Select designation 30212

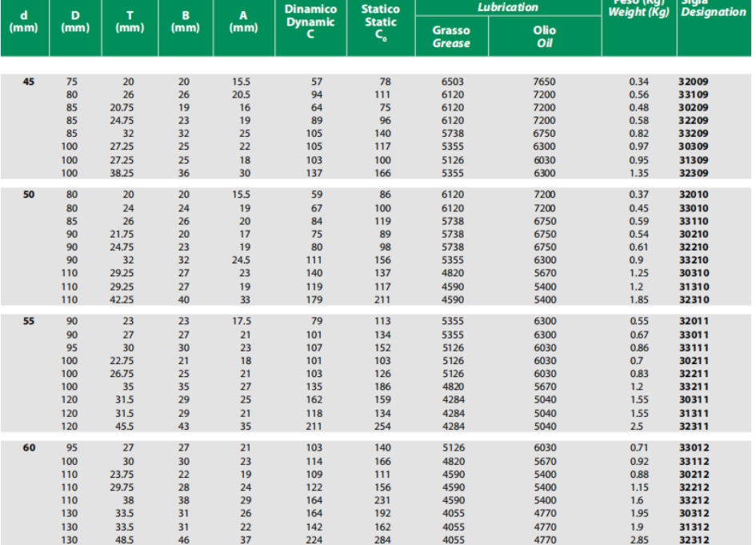coord(694,475)
